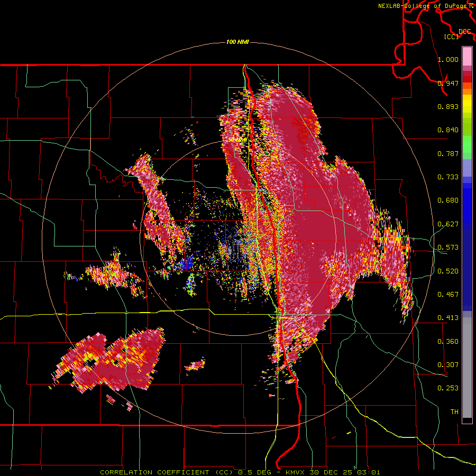Click the 0.520 scale value
This screenshot has height=476, width=476.
tap(448, 271)
